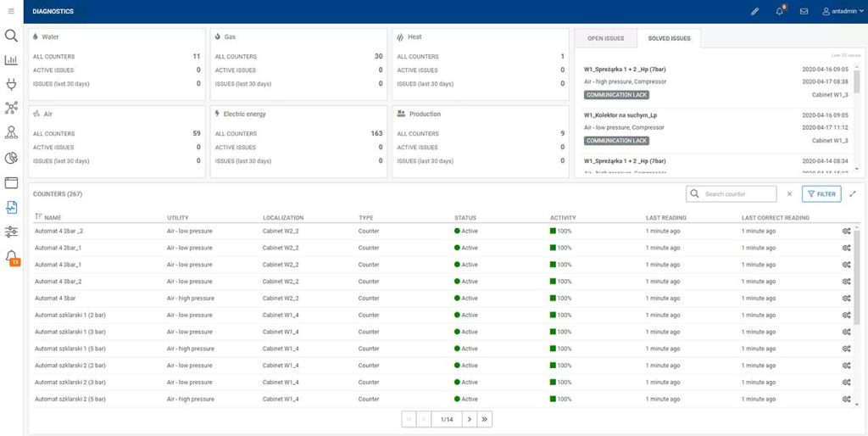Viewport: 868px width, 436px height.
Task: Open the mail envelope icon
Action: [804, 11]
